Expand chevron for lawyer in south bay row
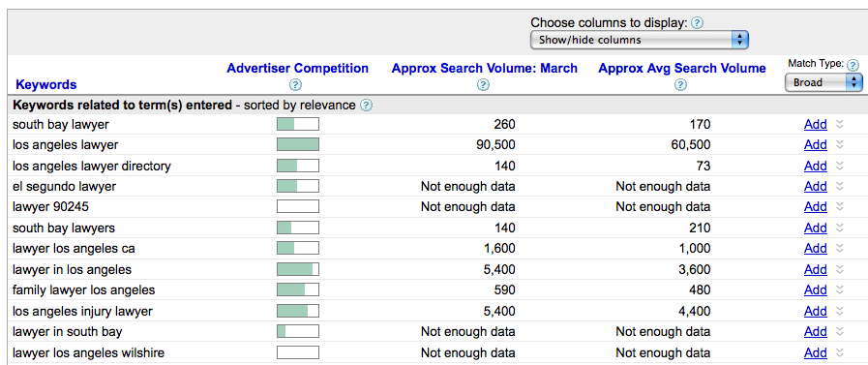Image resolution: width=868 pixels, height=365 pixels. [840, 331]
